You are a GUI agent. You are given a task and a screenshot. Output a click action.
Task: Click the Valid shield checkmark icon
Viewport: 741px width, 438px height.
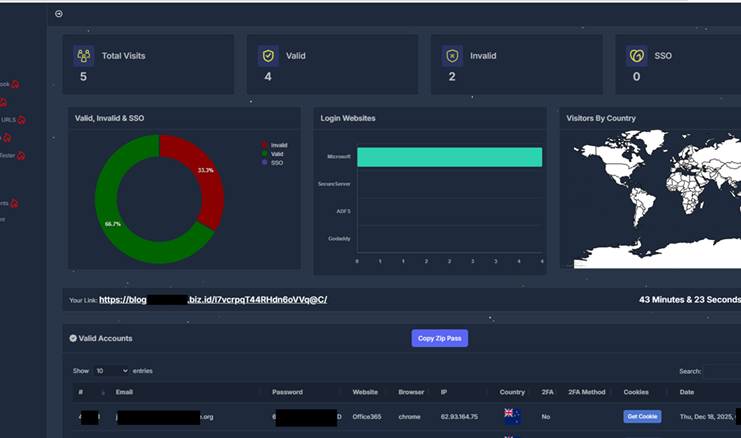(x=267, y=56)
